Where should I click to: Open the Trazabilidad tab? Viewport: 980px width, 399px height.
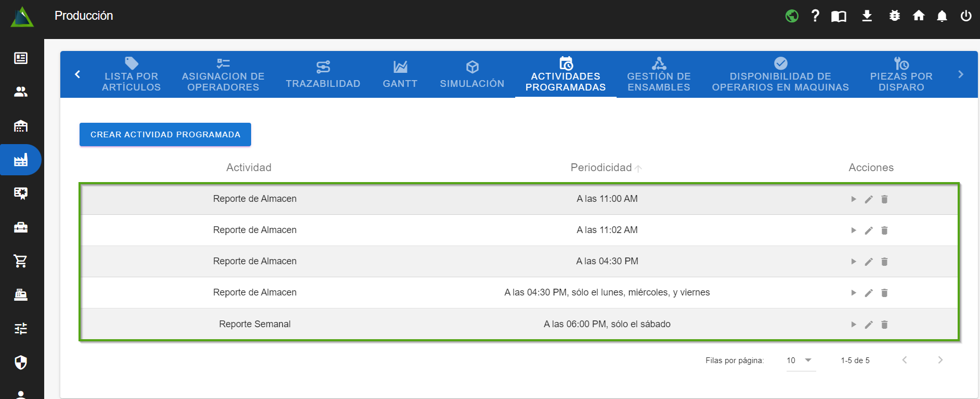click(323, 74)
